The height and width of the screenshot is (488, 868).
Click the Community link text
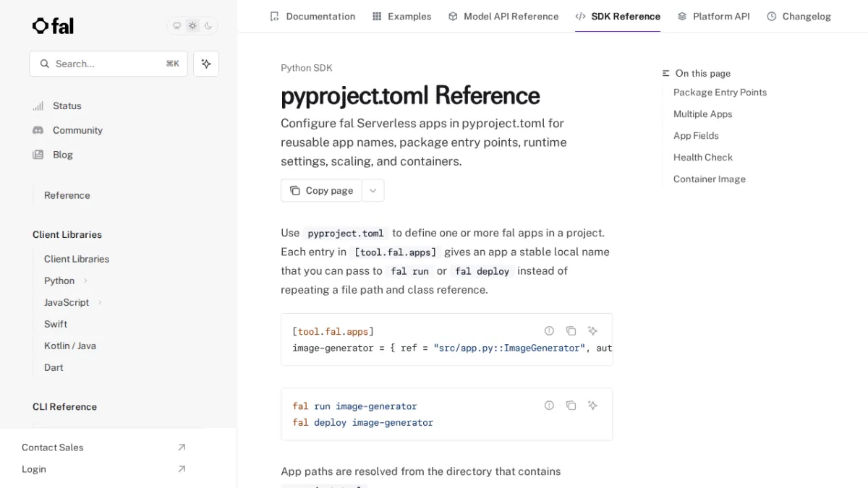pos(77,130)
